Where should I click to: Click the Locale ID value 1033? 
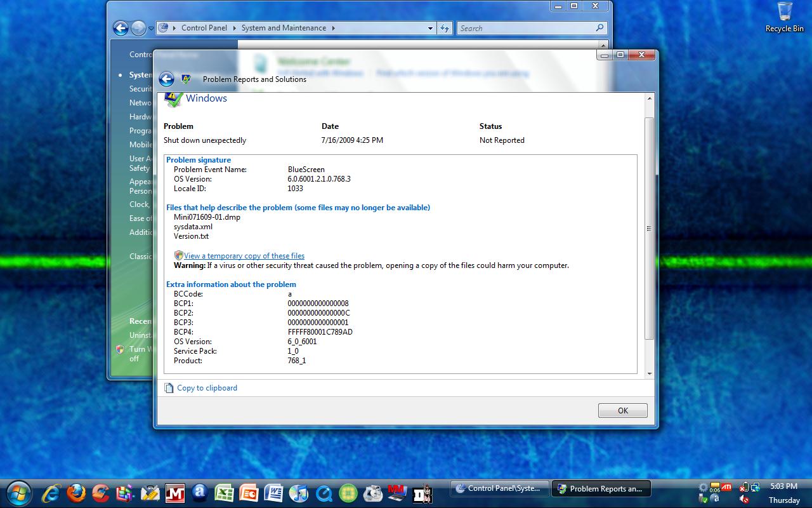[295, 189]
